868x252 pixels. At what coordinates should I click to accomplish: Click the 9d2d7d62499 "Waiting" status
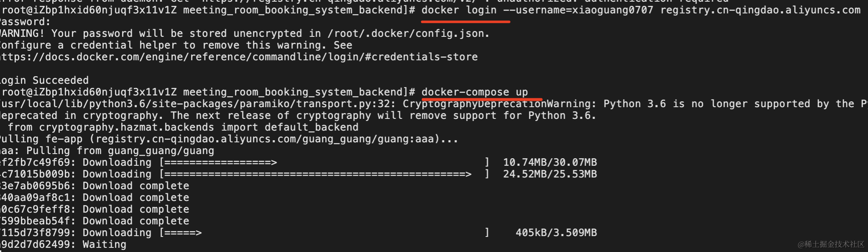(x=105, y=244)
